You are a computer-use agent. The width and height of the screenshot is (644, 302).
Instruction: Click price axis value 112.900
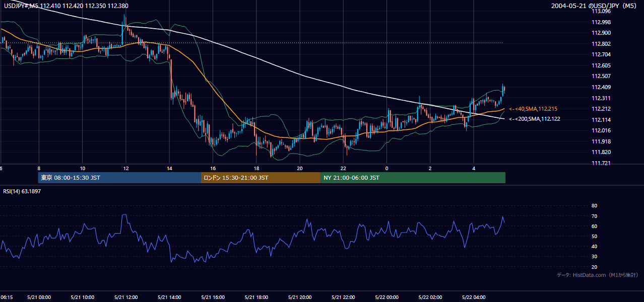coord(601,33)
